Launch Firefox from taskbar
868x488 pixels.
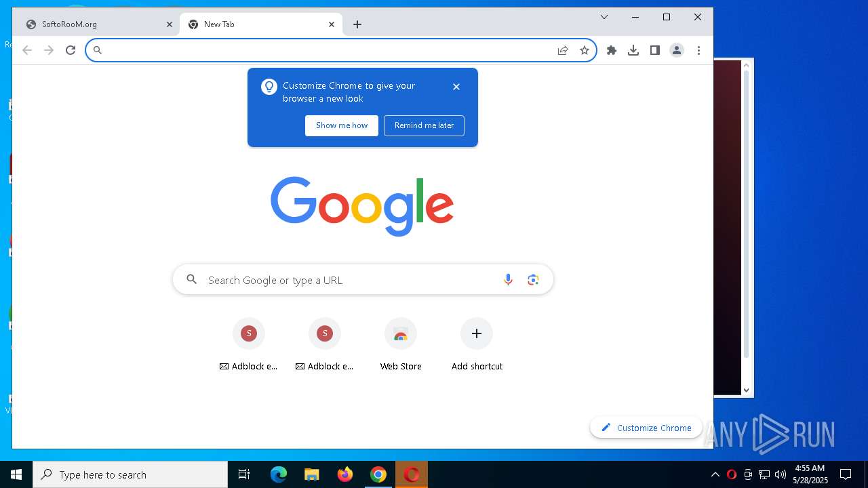[345, 474]
